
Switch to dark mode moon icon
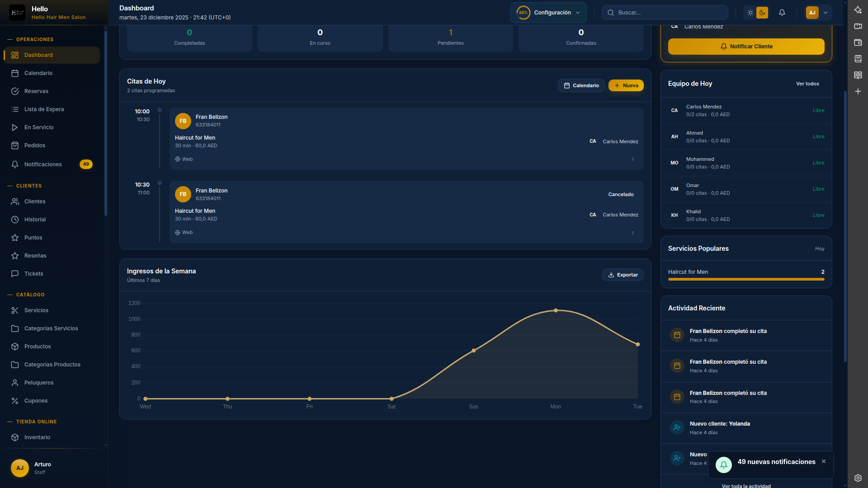pos(762,13)
